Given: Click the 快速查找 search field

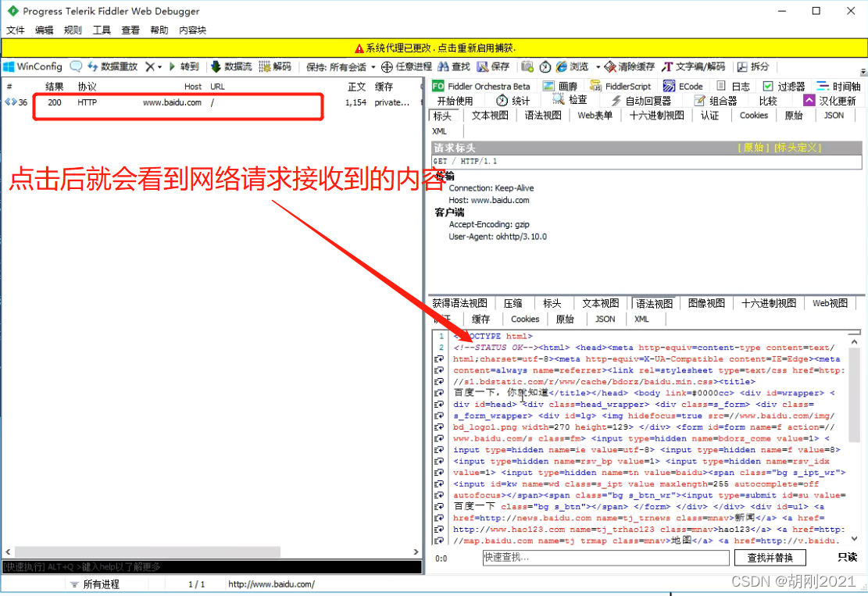Looking at the screenshot, I should (605, 558).
